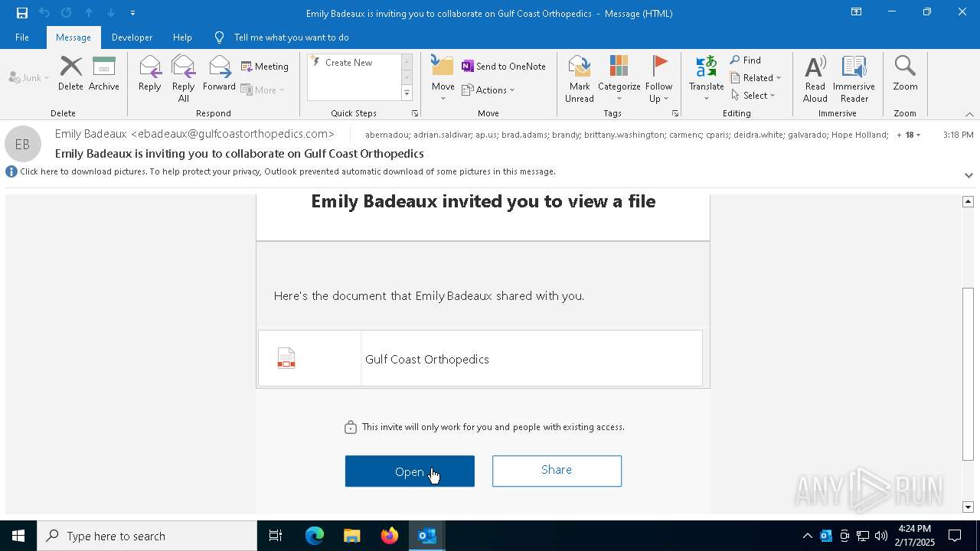Select Create New quick step

tap(348, 63)
